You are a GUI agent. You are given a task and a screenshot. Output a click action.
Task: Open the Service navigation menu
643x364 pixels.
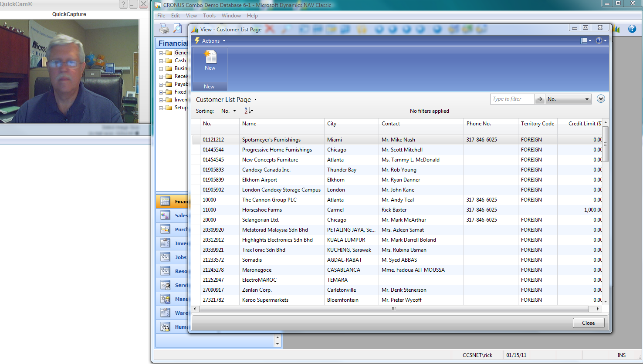click(x=172, y=285)
